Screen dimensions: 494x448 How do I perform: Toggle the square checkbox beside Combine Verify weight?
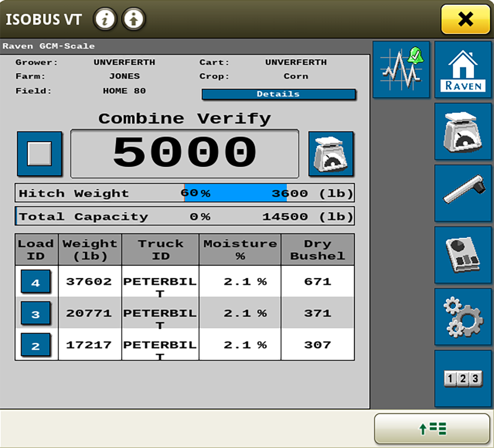point(40,154)
